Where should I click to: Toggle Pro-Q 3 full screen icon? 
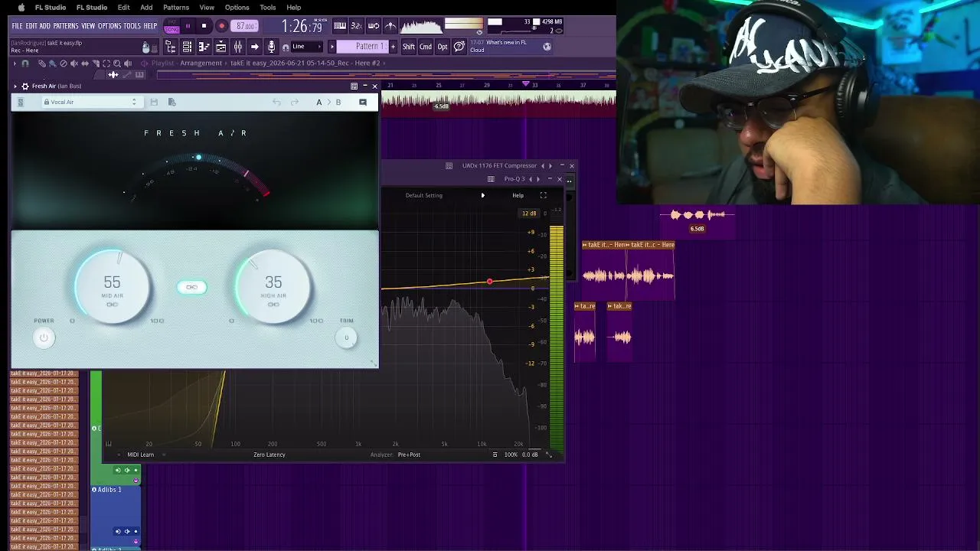tap(544, 195)
